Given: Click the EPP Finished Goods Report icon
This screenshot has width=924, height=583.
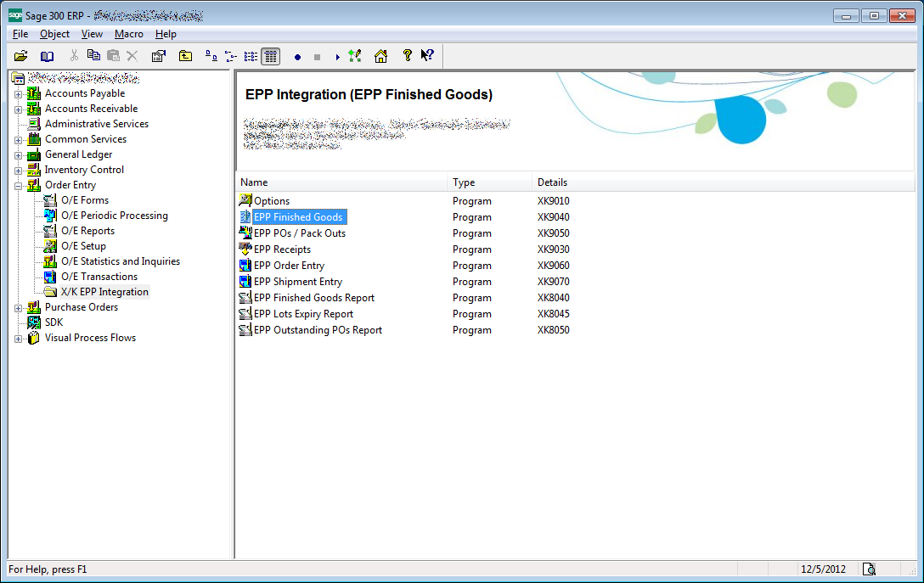Looking at the screenshot, I should 245,297.
